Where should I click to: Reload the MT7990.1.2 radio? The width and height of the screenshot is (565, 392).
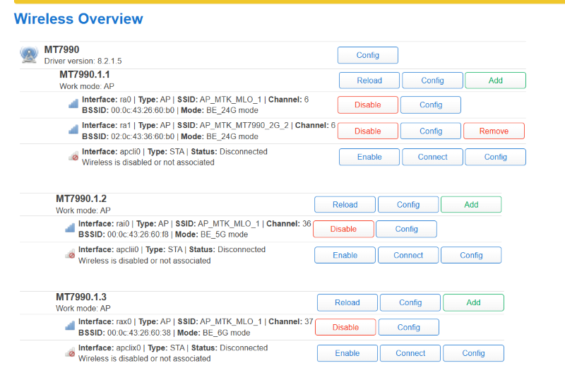coord(345,205)
